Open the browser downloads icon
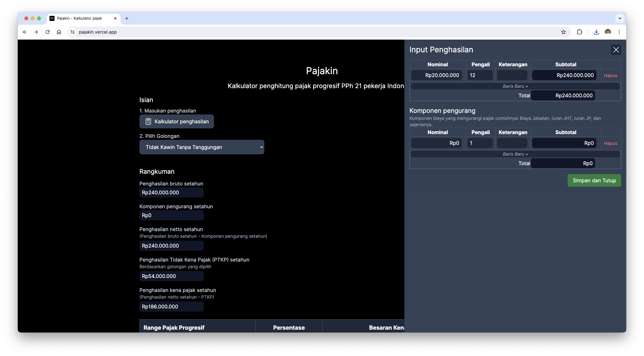 (596, 32)
